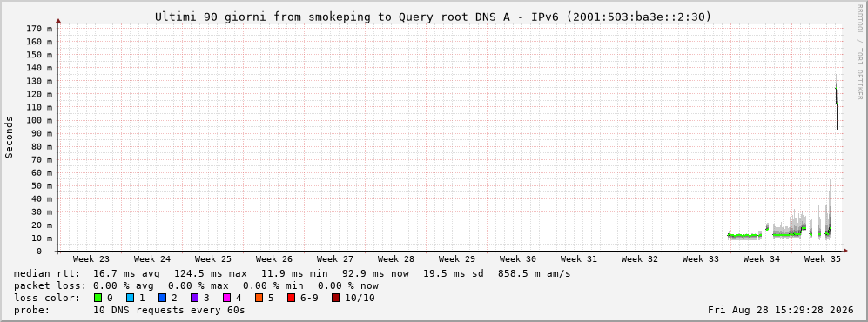Click the purple loss color 3 swatch
The height and width of the screenshot is (322, 868).
tap(194, 298)
